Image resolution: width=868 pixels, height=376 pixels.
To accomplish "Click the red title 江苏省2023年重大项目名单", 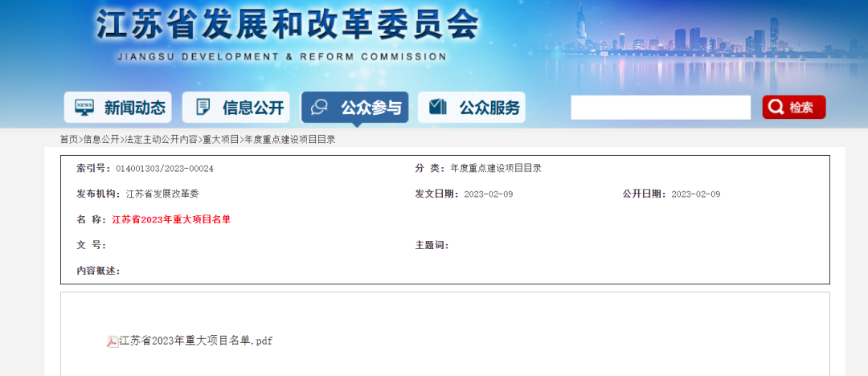I will pyautogui.click(x=171, y=219).
